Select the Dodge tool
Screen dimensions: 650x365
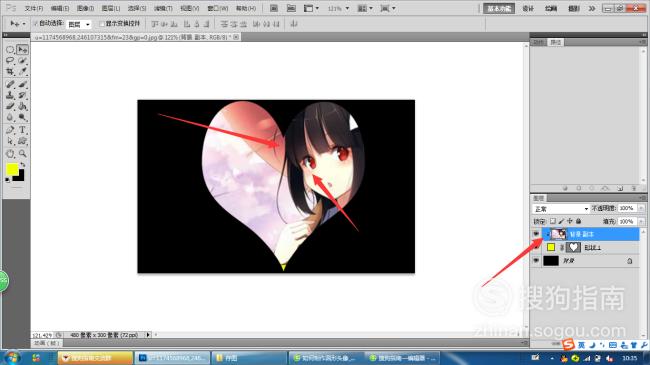point(22,117)
